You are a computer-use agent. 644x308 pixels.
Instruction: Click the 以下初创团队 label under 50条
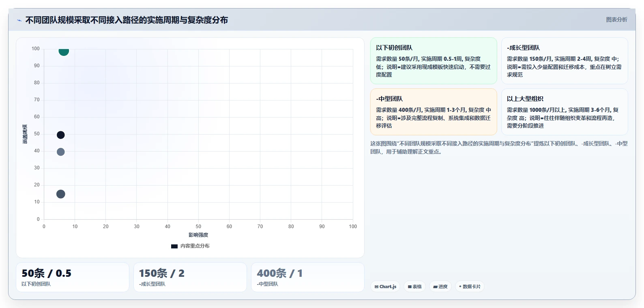click(x=36, y=284)
